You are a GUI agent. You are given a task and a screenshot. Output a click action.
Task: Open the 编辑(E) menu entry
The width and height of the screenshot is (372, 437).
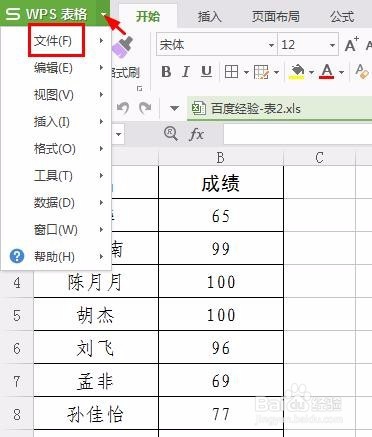click(56, 68)
